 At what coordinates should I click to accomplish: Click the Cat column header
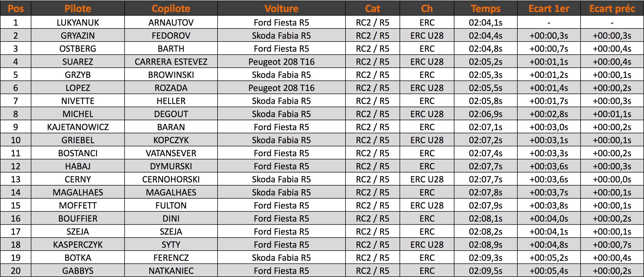373,9
